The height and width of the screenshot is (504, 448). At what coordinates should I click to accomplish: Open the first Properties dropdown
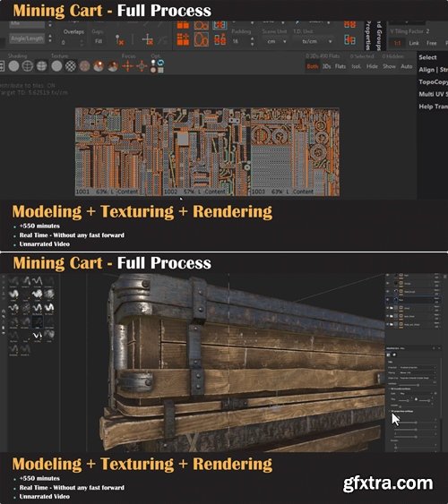[x=418, y=367]
